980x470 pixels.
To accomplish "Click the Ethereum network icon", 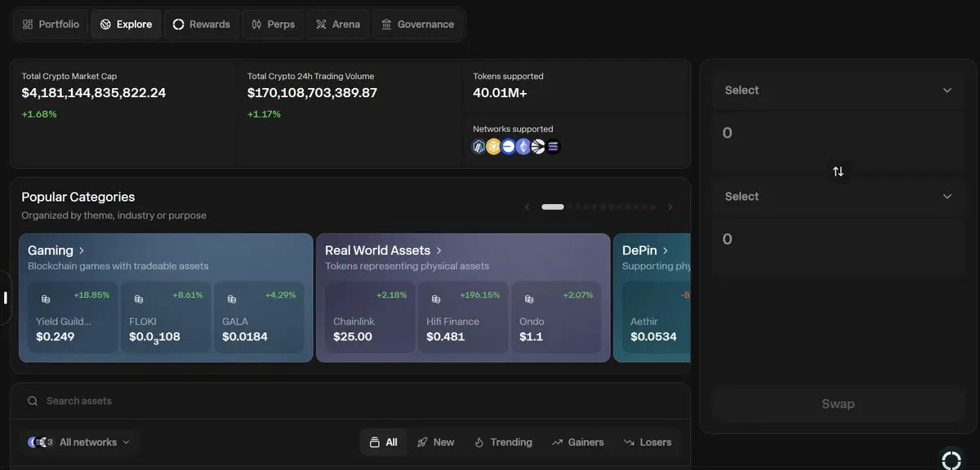I will tap(523, 147).
